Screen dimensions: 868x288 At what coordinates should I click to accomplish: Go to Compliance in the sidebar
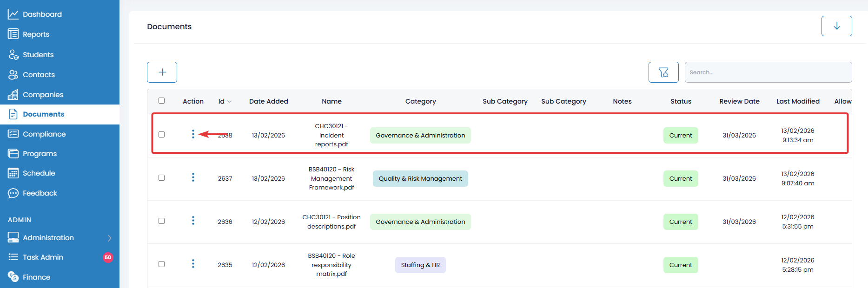coord(44,134)
